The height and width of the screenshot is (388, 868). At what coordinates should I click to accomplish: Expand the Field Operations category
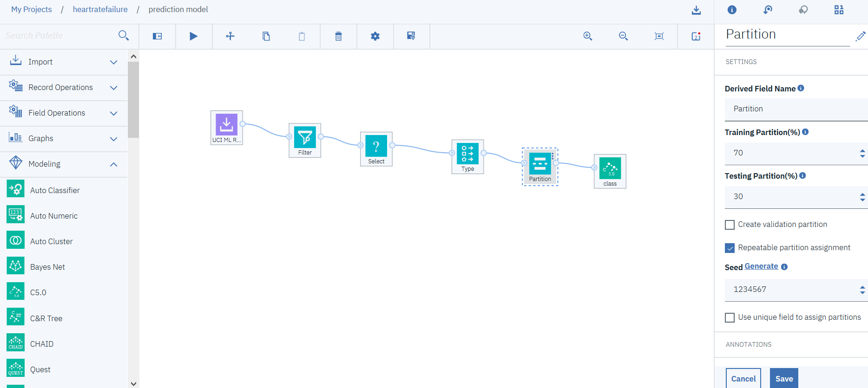pos(64,113)
